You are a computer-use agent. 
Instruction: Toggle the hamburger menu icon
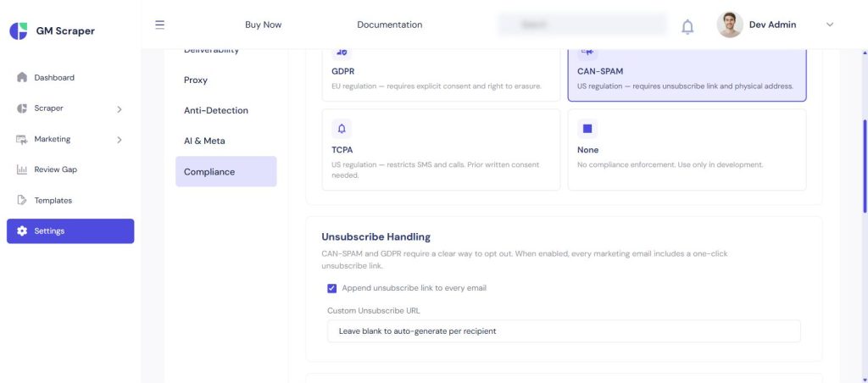click(159, 25)
